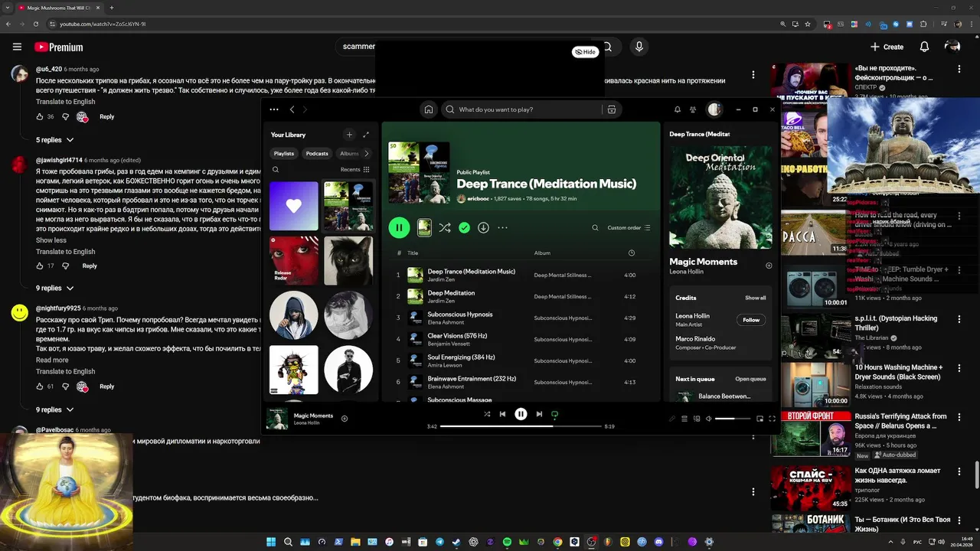Image resolution: width=980 pixels, height=551 pixels.
Task: Open the queue view icon
Action: pyautogui.click(x=684, y=419)
